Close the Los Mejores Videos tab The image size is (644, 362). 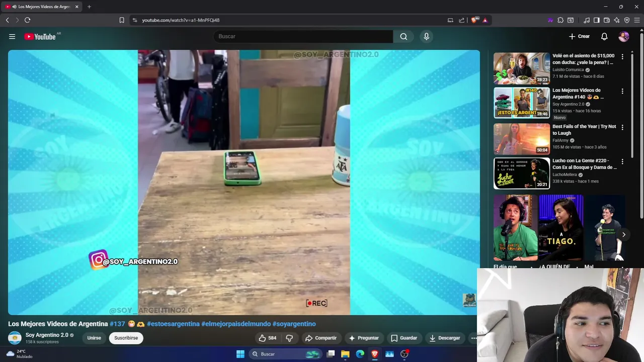(76, 7)
